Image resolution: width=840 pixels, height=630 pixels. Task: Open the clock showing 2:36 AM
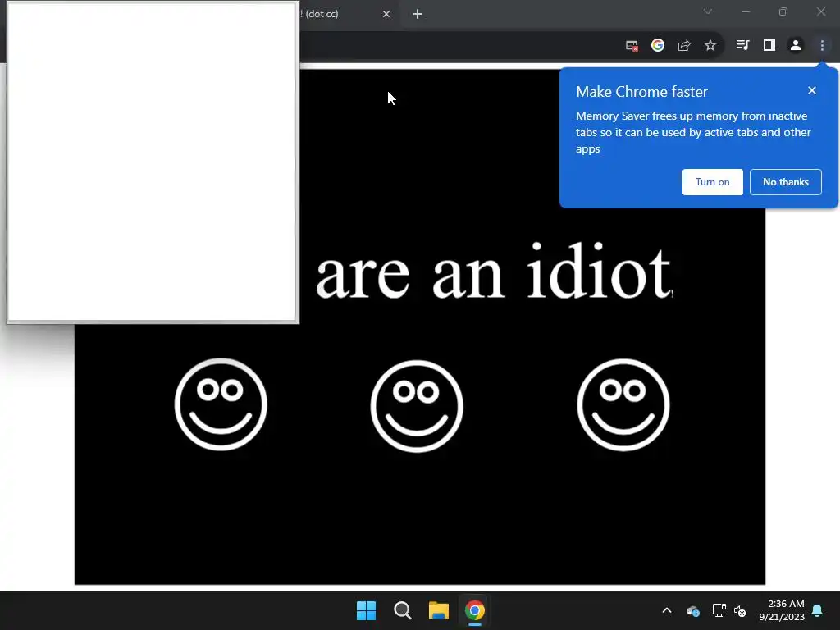tap(782, 610)
